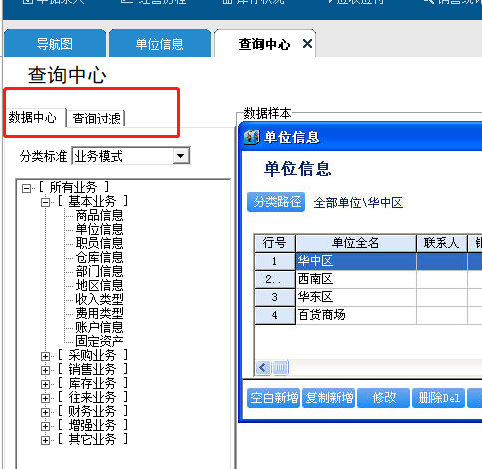The image size is (482, 469).
Task: Expand the 销售业务 tree node
Action: (45, 370)
